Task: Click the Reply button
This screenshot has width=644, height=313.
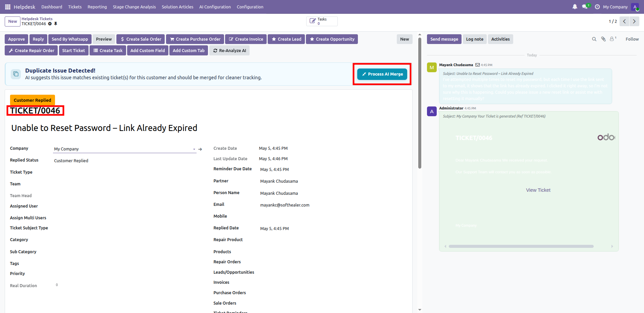Action: pyautogui.click(x=38, y=39)
